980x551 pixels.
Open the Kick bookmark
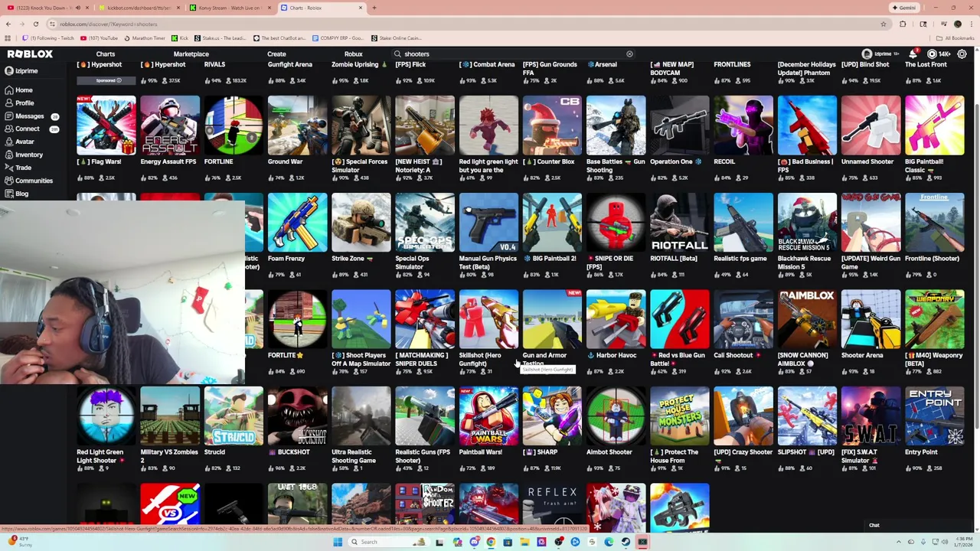180,38
